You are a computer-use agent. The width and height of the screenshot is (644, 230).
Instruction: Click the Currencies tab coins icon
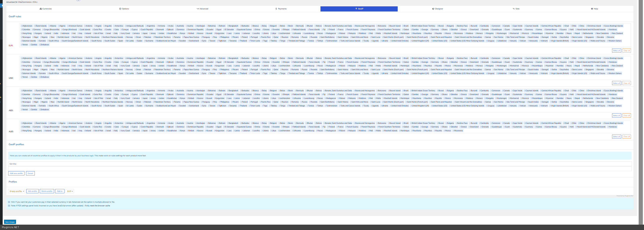(x=41, y=9)
